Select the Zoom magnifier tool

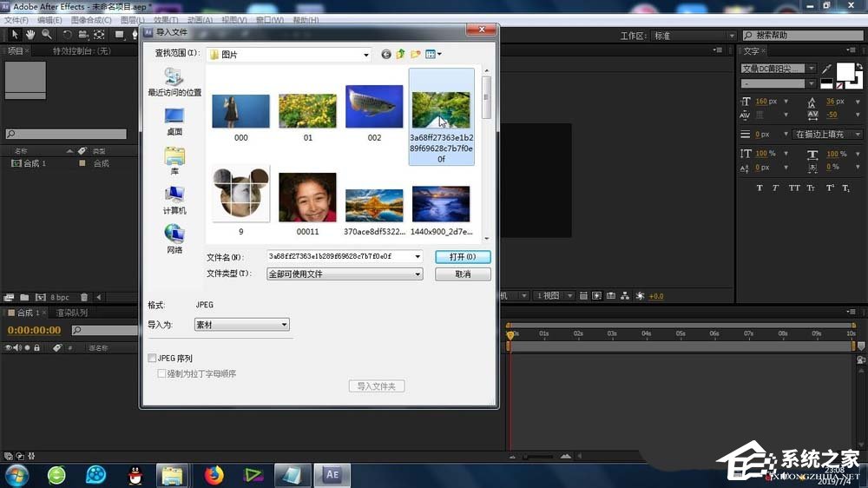[x=46, y=35]
